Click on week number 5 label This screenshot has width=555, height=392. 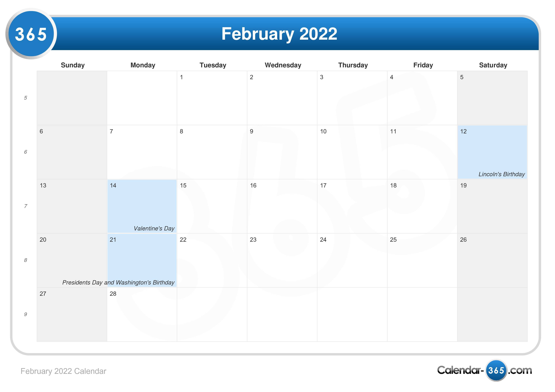tap(25, 98)
